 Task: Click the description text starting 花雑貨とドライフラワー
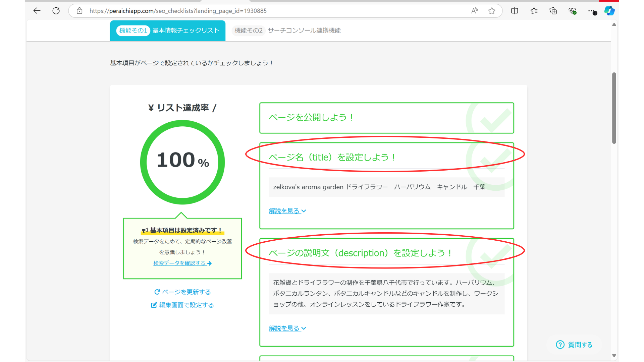click(386, 294)
